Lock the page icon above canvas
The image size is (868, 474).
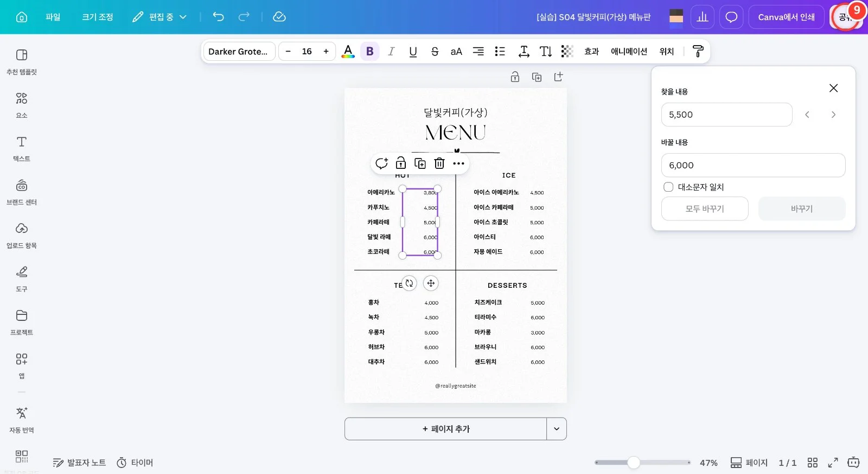(515, 77)
